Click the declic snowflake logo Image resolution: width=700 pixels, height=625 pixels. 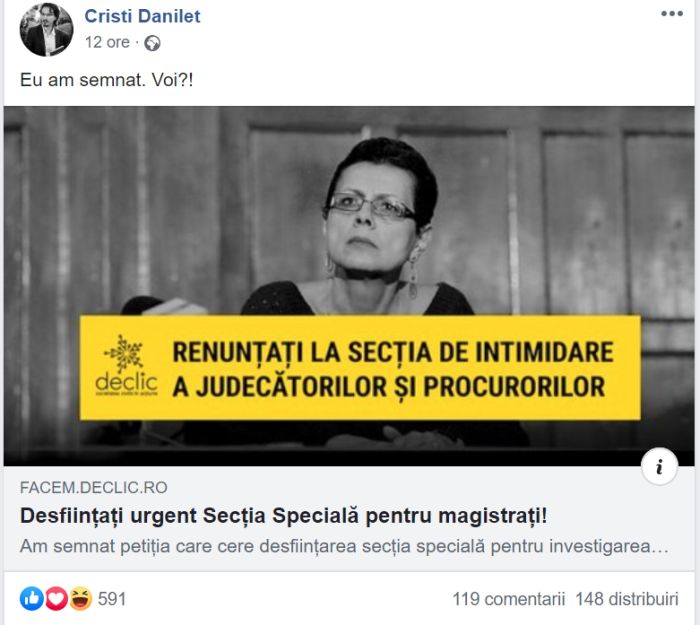[126, 366]
